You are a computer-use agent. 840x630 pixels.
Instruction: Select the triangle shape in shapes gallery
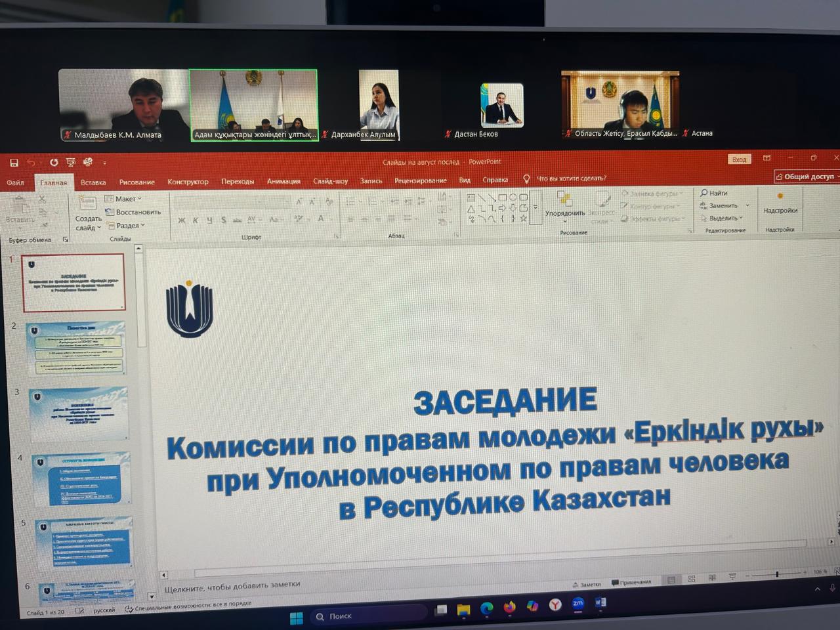click(x=471, y=209)
